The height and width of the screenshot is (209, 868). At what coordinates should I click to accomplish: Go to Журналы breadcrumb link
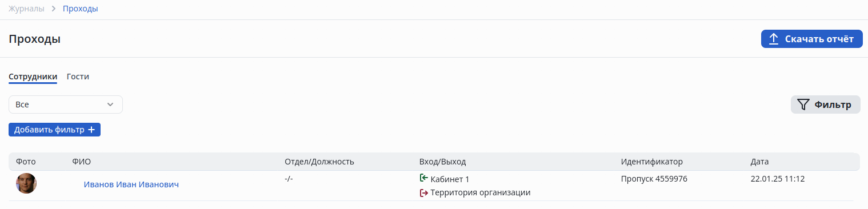(26, 9)
